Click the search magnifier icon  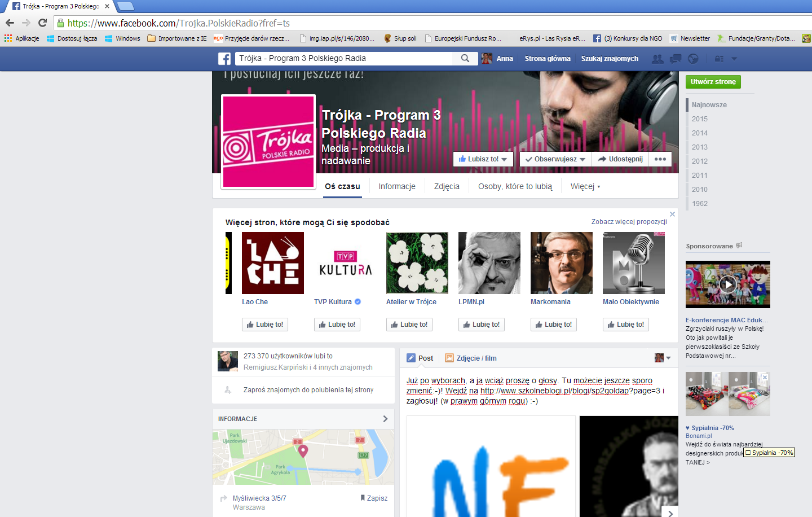click(465, 58)
